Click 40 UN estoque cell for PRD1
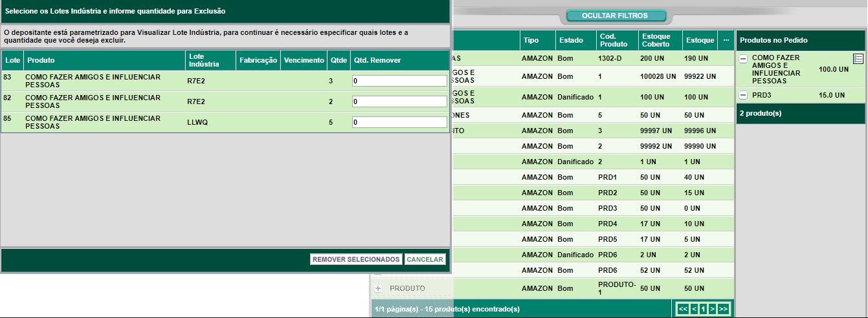868x318 pixels. click(x=694, y=177)
